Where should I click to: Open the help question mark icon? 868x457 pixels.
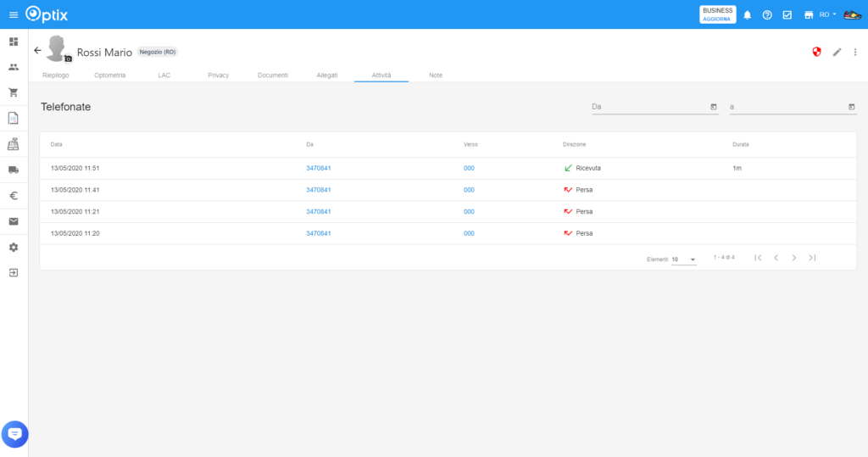(x=767, y=14)
